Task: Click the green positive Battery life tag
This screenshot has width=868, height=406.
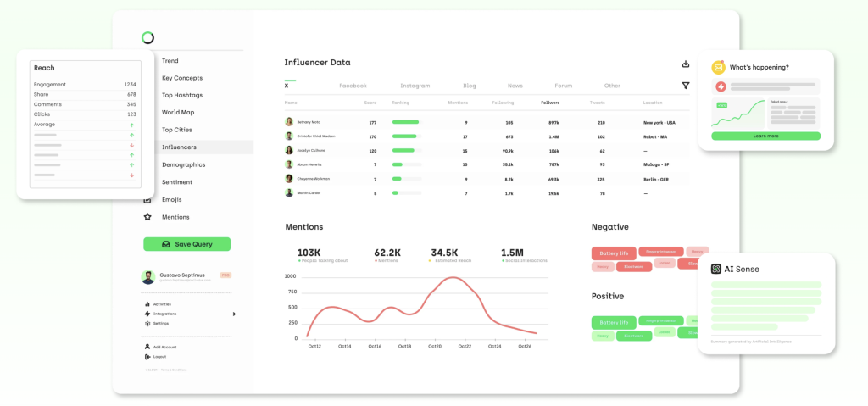Action: click(x=614, y=323)
